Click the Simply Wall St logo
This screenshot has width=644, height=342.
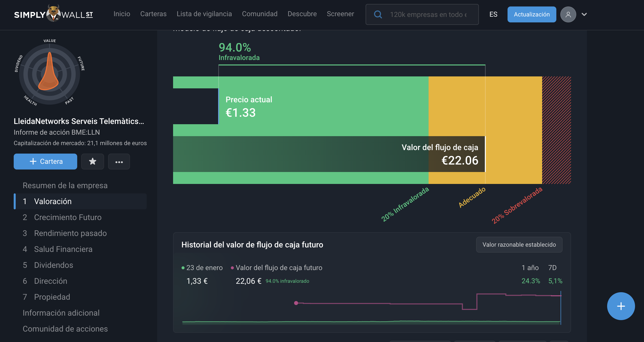point(54,14)
